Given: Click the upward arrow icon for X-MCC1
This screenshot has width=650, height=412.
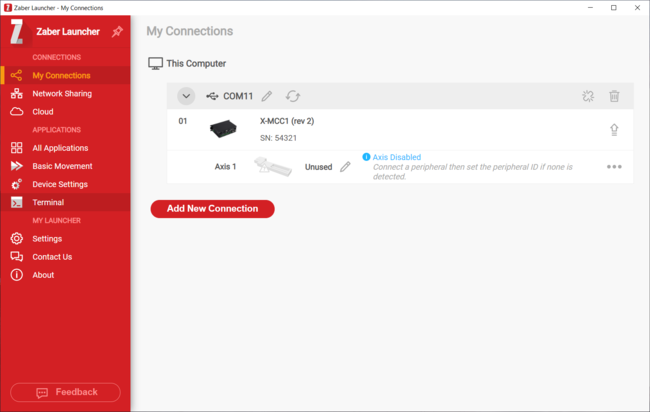Looking at the screenshot, I should [614, 130].
